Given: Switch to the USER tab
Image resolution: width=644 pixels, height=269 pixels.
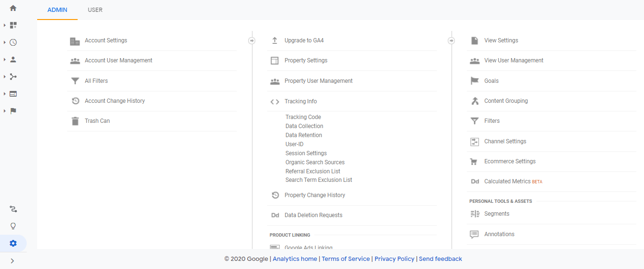Looking at the screenshot, I should coord(95,10).
